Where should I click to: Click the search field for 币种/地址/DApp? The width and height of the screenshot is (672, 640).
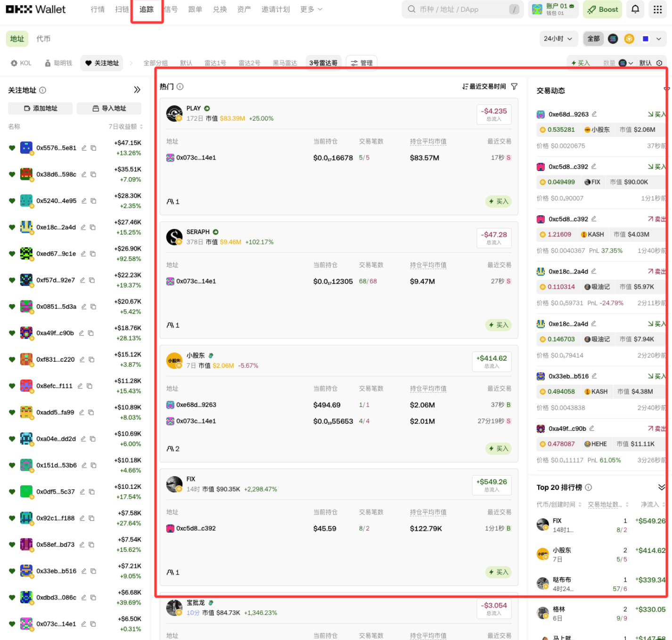462,9
